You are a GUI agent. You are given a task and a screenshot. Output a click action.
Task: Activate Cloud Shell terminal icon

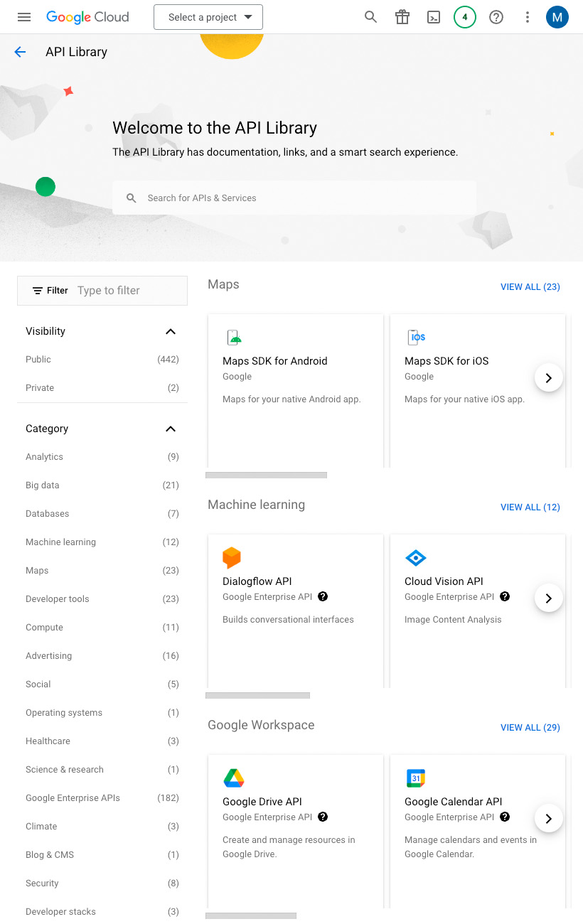pyautogui.click(x=434, y=17)
